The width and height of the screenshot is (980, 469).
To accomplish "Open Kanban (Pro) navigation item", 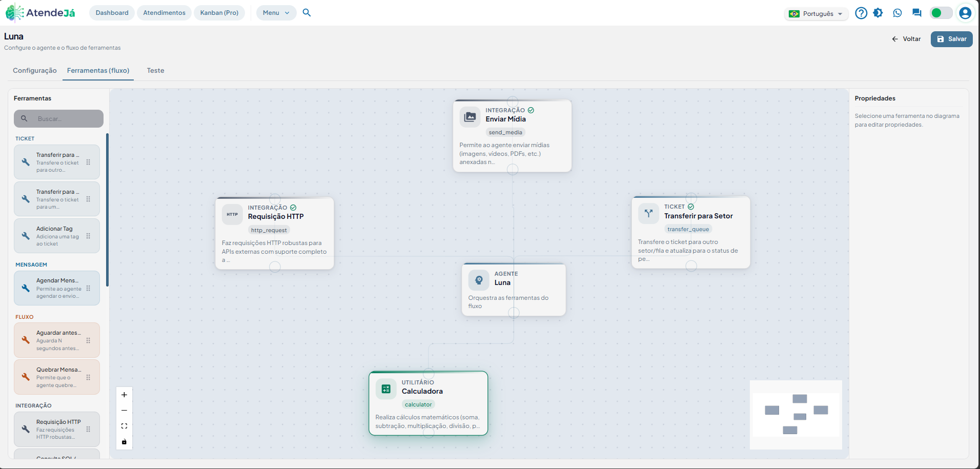I will pos(219,13).
